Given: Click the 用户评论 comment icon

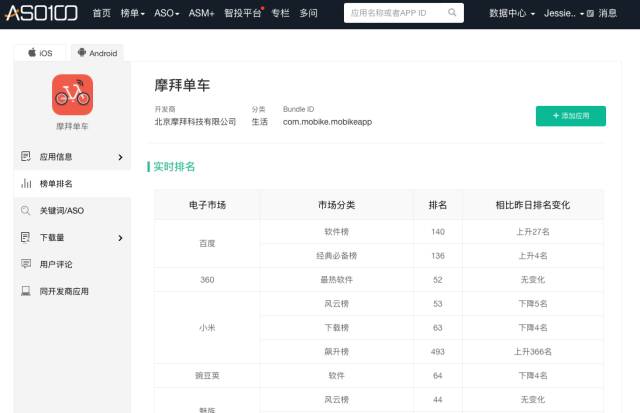Looking at the screenshot, I should (x=26, y=264).
